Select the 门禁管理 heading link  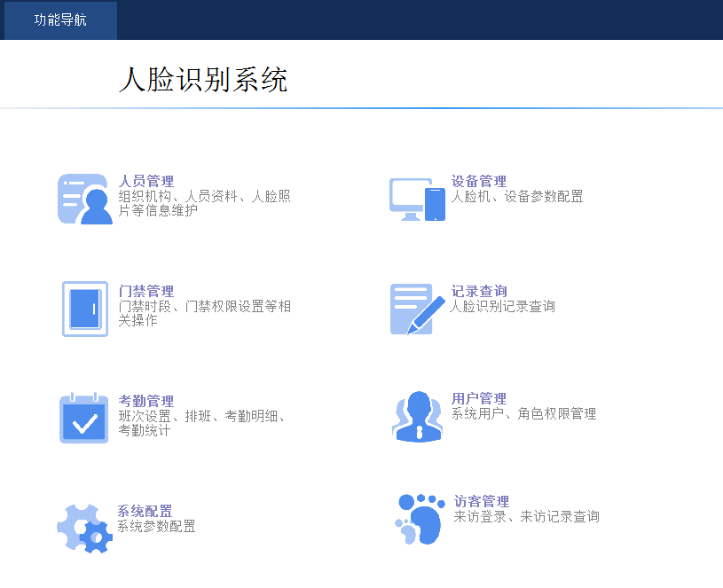[146, 291]
